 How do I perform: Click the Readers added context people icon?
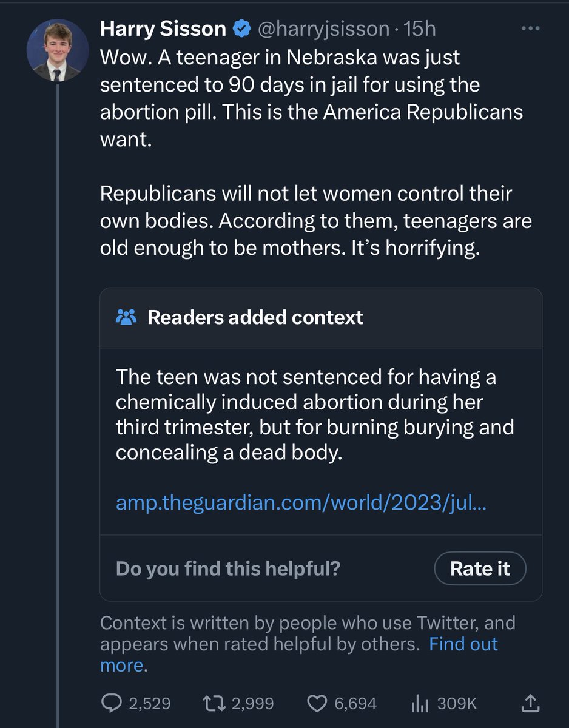126,317
